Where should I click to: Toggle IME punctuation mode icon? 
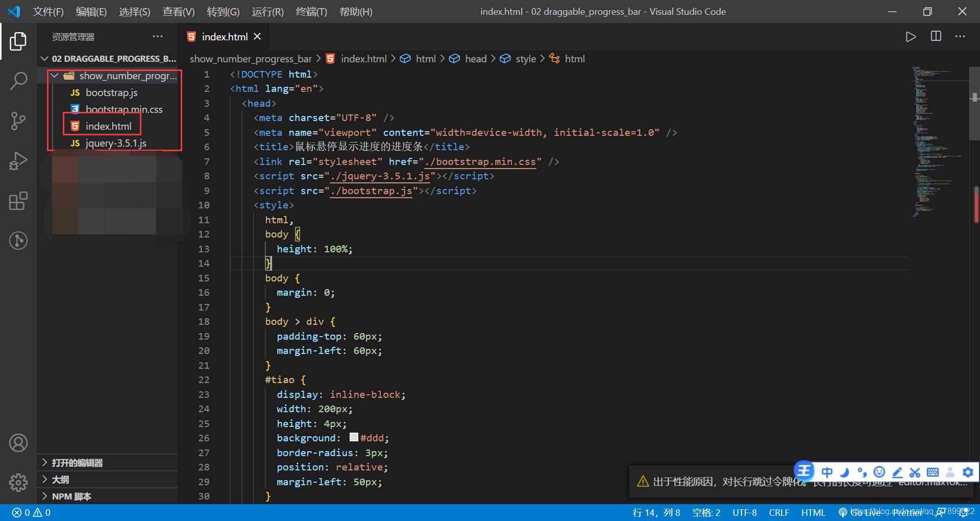click(x=862, y=472)
